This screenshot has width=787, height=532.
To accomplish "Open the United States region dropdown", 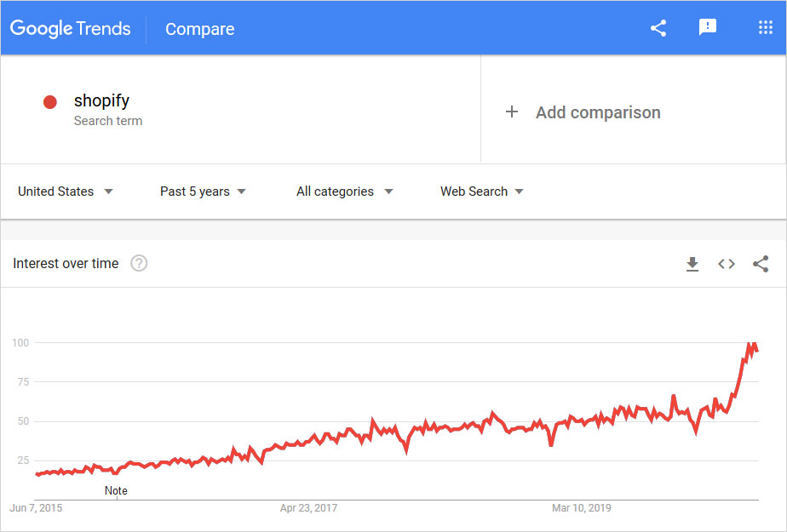I will (x=66, y=192).
